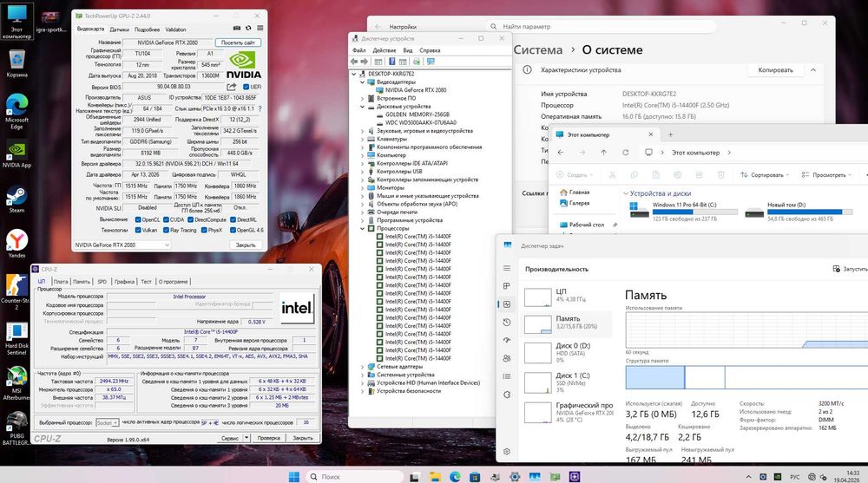The width and height of the screenshot is (868, 483).
Task: Click Explorer back arrow icon
Action: click(561, 152)
